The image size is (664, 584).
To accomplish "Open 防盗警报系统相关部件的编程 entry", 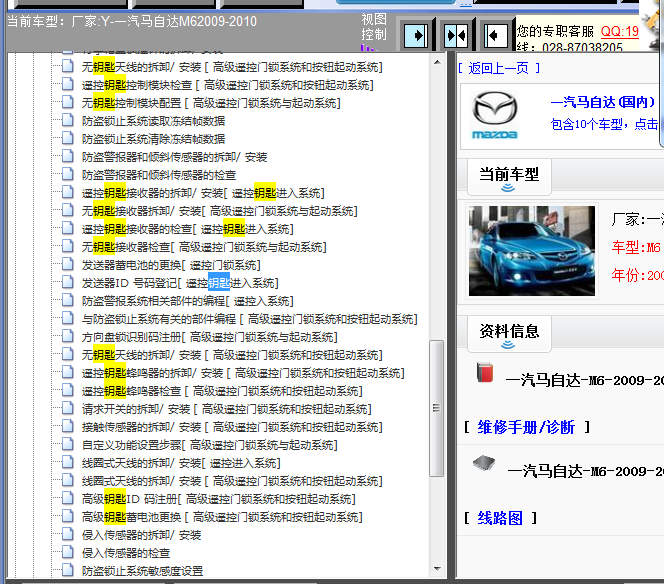I will coord(188,301).
